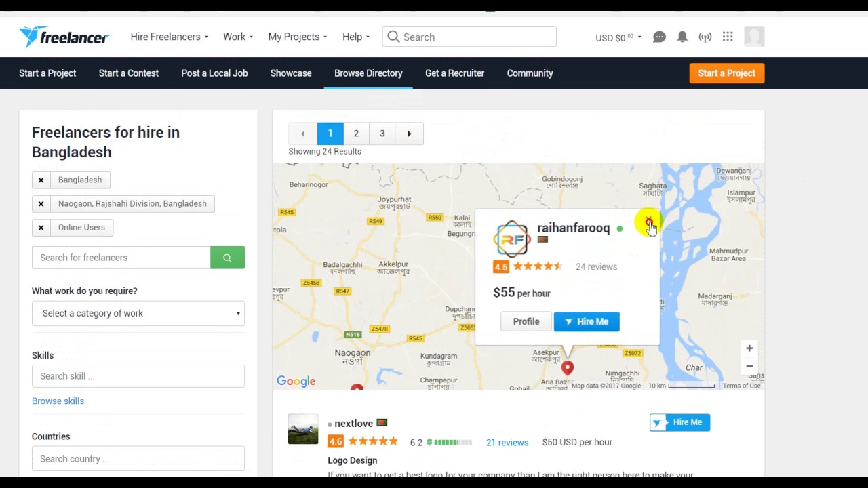Remove the Online Users filter tag
868x488 pixels.
pos(41,227)
